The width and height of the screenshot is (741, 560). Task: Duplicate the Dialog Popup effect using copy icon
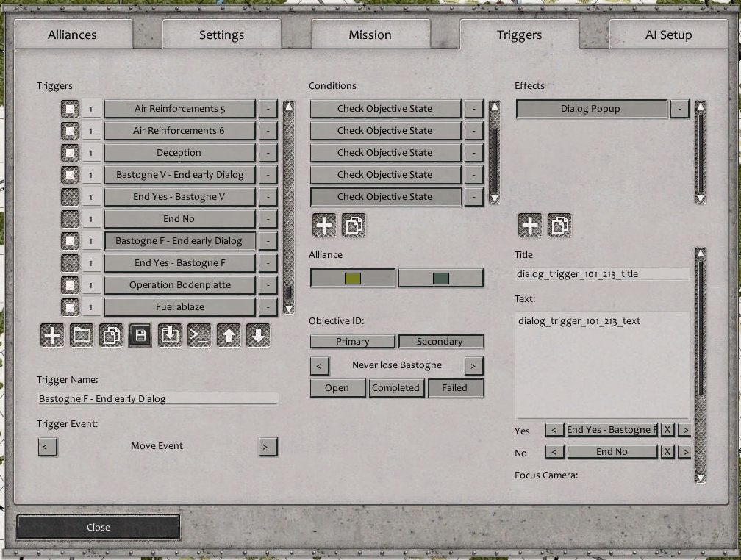pos(559,225)
